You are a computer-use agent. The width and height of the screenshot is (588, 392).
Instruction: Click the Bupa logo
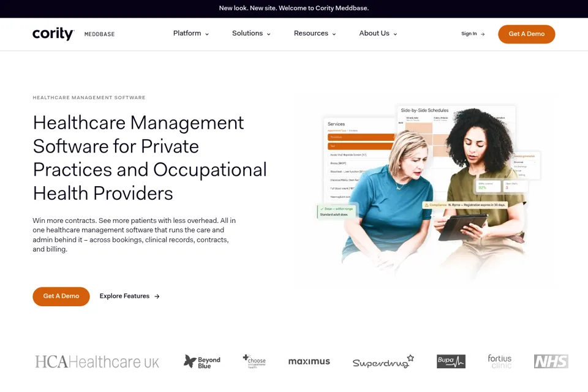click(451, 361)
